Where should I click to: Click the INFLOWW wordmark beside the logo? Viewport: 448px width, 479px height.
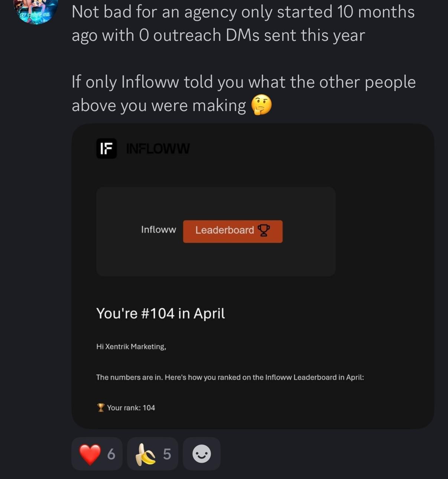[x=158, y=149]
